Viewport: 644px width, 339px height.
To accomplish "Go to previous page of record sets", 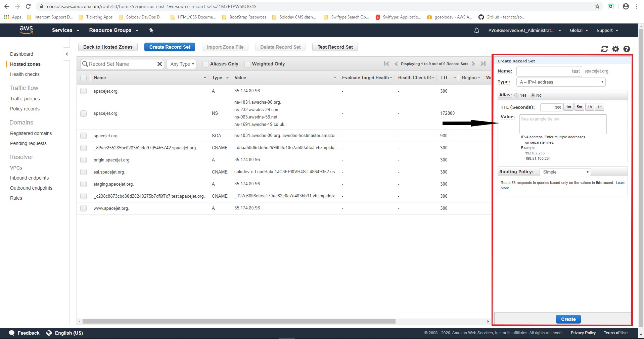I will pos(396,64).
